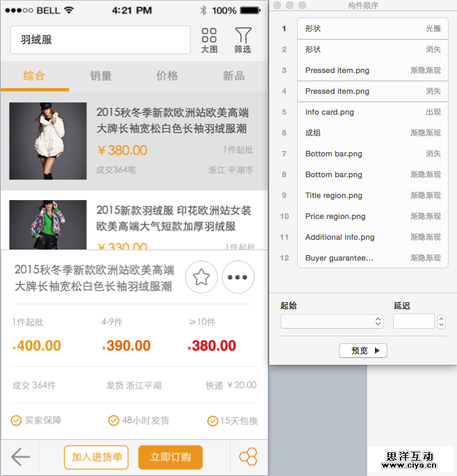Select the 销量 sort tab

point(101,76)
